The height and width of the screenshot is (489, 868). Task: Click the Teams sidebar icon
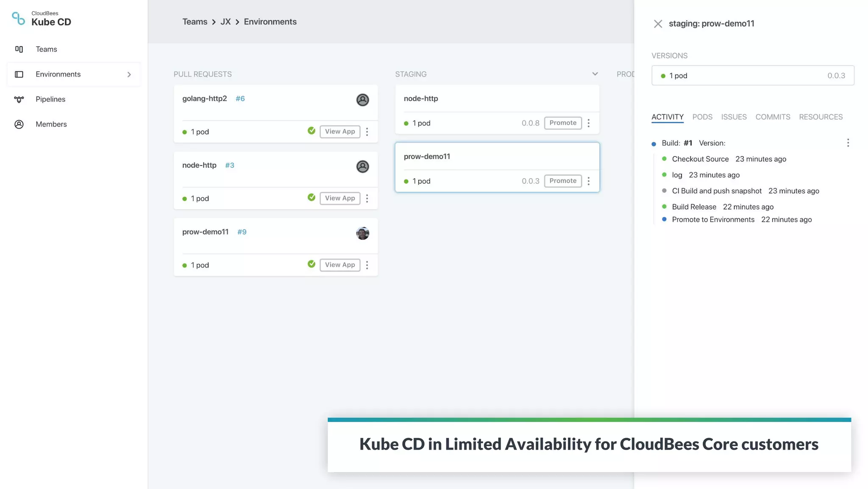(x=19, y=49)
